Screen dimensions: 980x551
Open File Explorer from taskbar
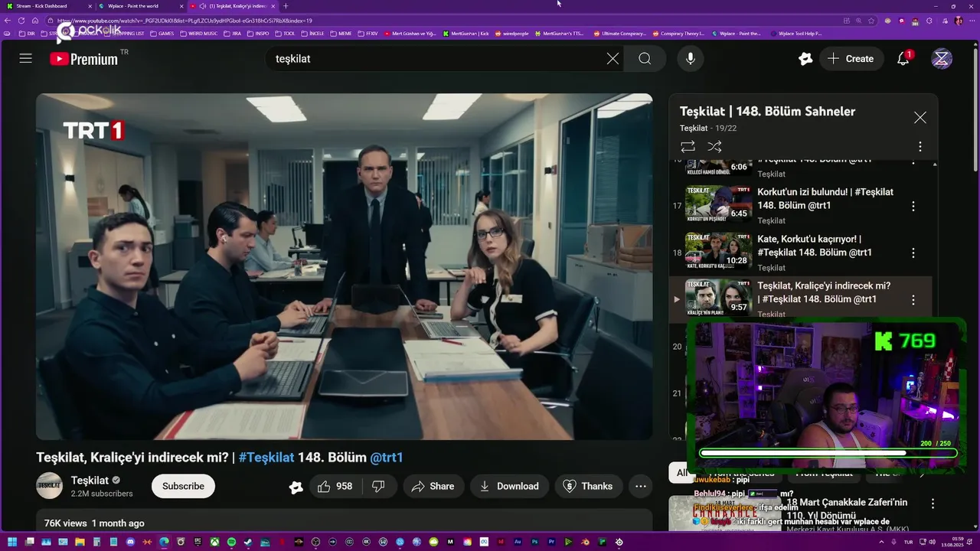(x=80, y=542)
